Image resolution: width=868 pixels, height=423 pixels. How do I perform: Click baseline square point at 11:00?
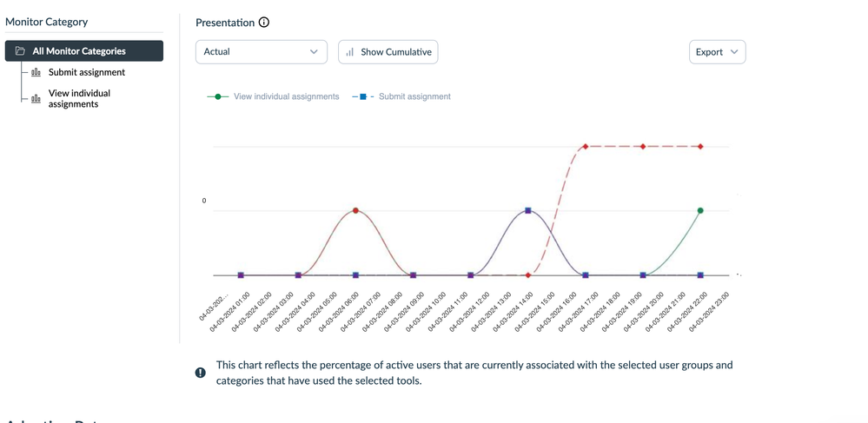pos(471,275)
